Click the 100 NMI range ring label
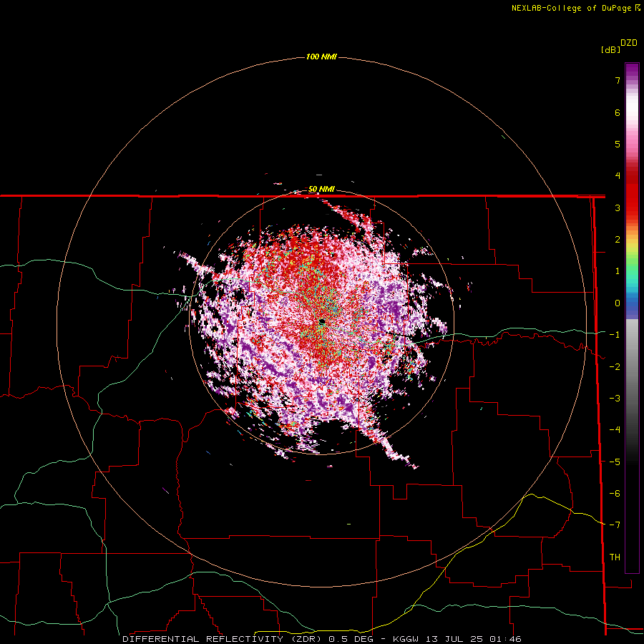This screenshot has width=644, height=644. (x=321, y=57)
